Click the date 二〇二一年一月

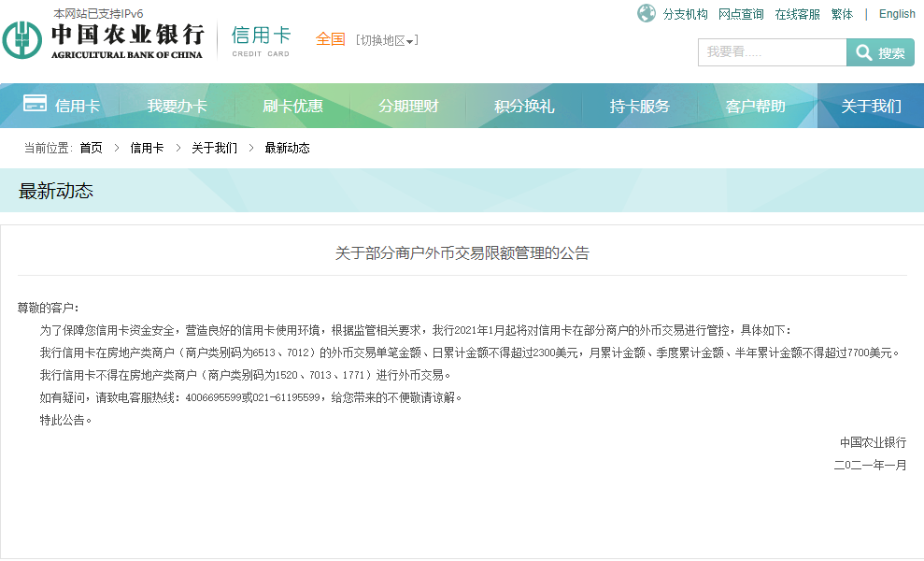pos(870,465)
